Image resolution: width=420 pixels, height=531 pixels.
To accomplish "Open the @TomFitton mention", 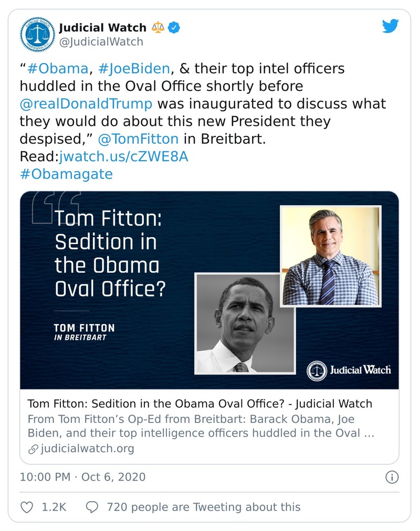I will pyautogui.click(x=138, y=139).
